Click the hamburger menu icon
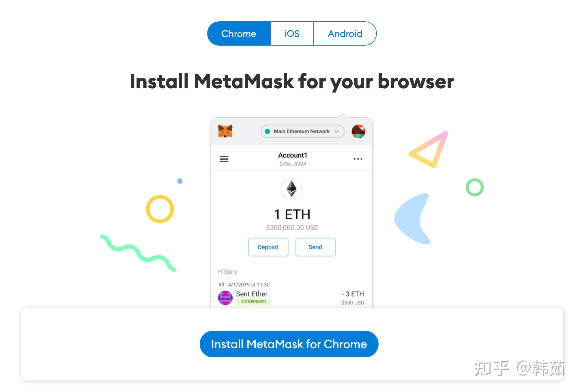This screenshot has height=392, width=580. (x=224, y=158)
